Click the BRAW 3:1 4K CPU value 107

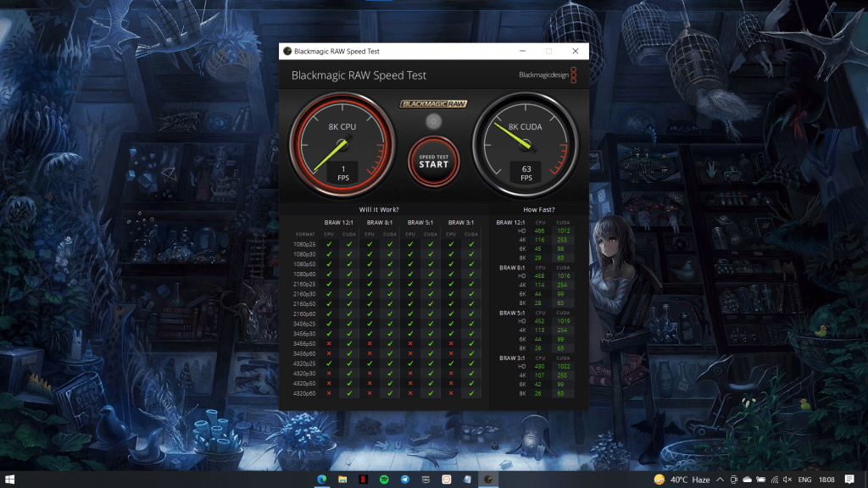[539, 375]
